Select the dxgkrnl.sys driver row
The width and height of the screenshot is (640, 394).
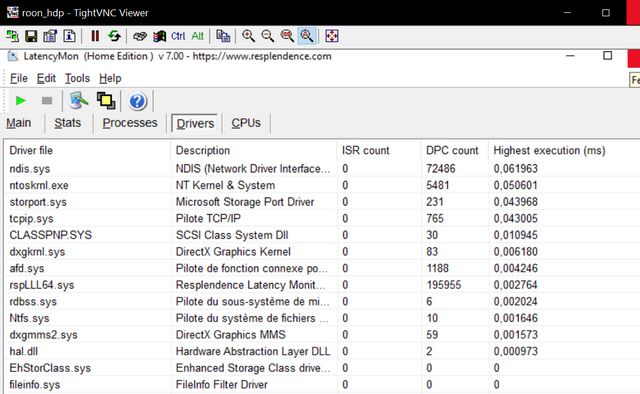pyautogui.click(x=322, y=252)
